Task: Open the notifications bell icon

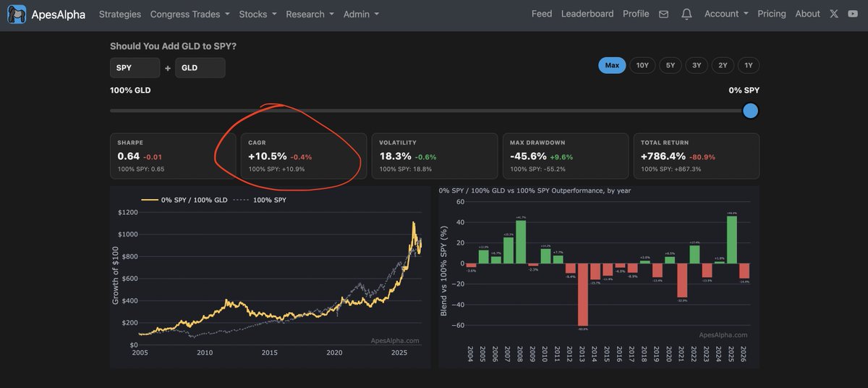Action: click(686, 14)
